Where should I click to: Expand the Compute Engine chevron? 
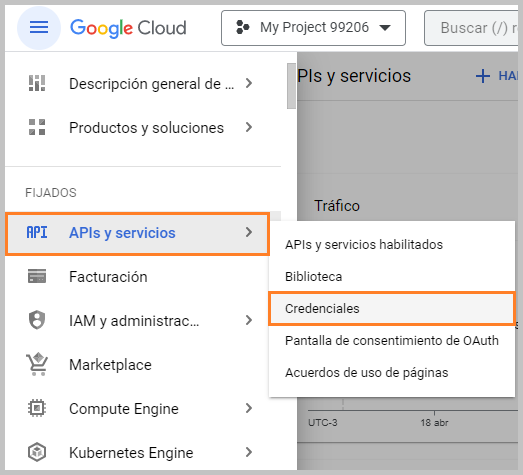pyautogui.click(x=248, y=408)
